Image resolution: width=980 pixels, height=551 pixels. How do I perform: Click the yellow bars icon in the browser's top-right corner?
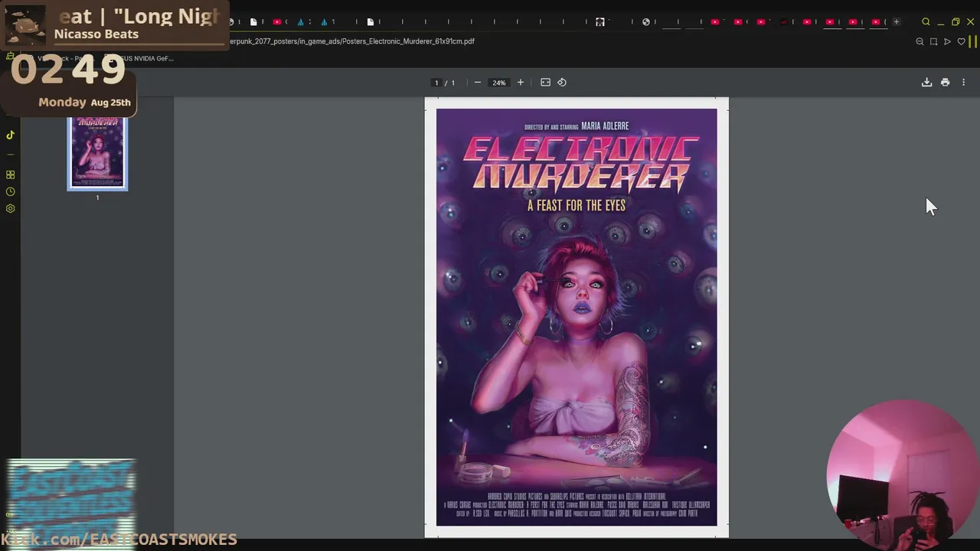tap(974, 41)
